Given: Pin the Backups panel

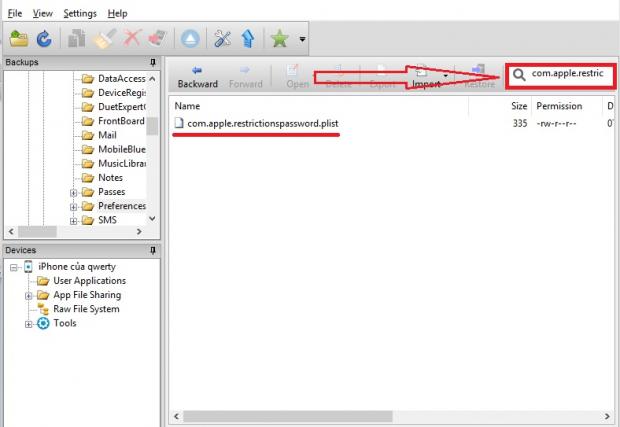Looking at the screenshot, I should coord(152,62).
